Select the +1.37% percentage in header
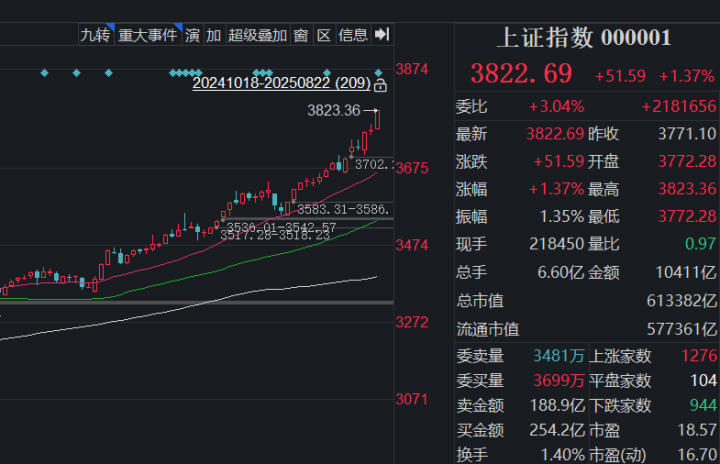Image resolution: width=720 pixels, height=464 pixels. pos(686,76)
